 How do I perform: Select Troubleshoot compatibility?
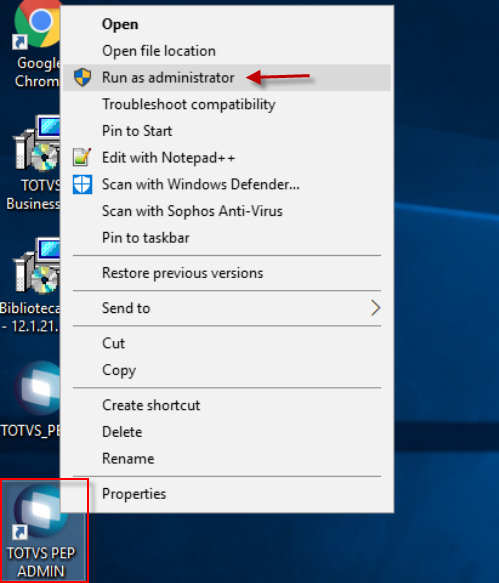click(x=227, y=104)
